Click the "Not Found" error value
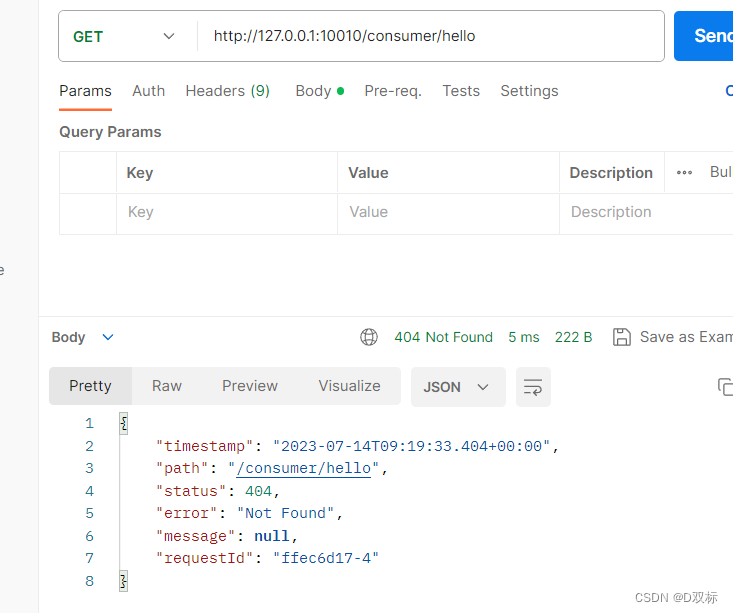Screen dimensions: 733x613 click(x=286, y=513)
